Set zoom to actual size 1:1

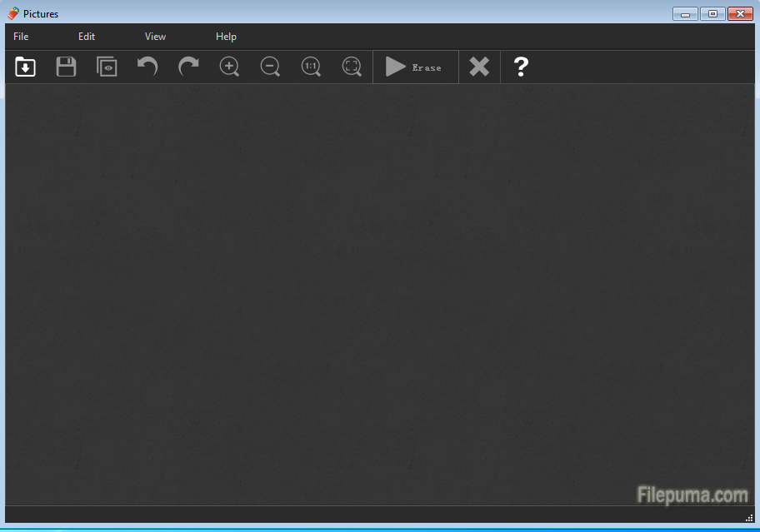(311, 67)
